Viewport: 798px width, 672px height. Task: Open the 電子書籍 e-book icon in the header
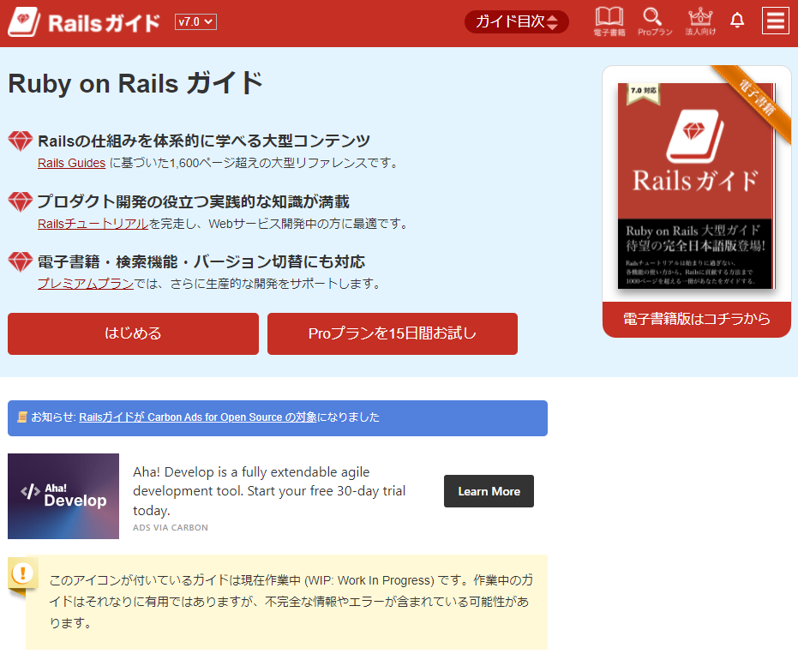click(609, 21)
